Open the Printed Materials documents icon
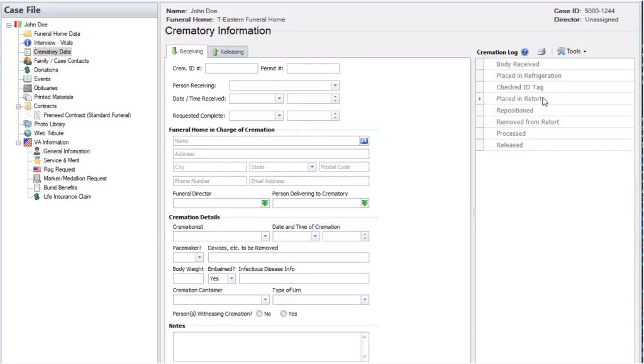The width and height of the screenshot is (644, 364). click(28, 97)
